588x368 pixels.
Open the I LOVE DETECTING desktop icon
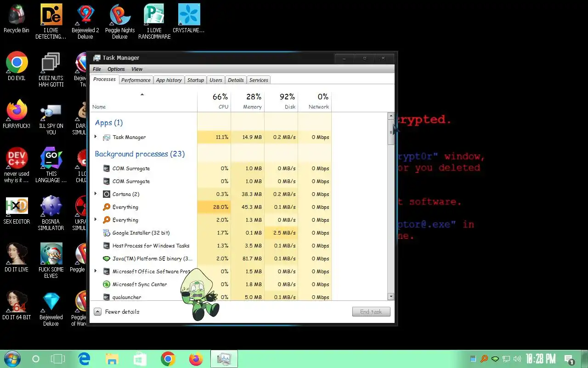click(x=51, y=22)
